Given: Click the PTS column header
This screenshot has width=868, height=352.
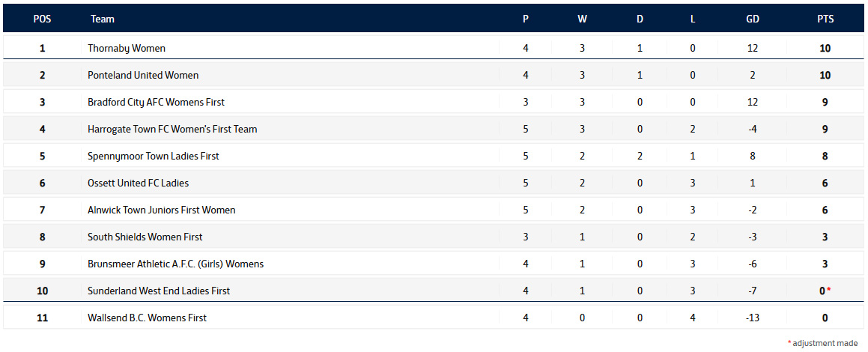Looking at the screenshot, I should click(x=825, y=19).
